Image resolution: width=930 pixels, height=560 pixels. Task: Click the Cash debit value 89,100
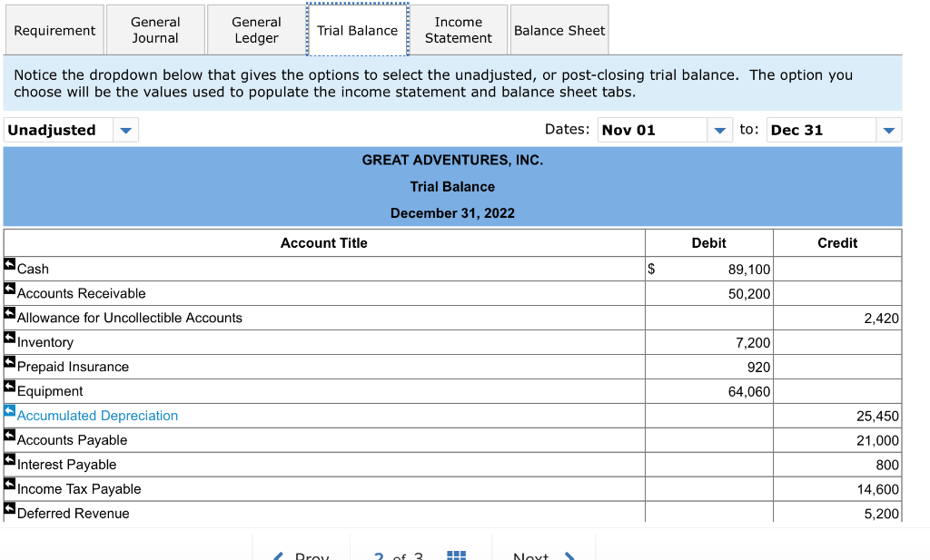[x=749, y=270]
